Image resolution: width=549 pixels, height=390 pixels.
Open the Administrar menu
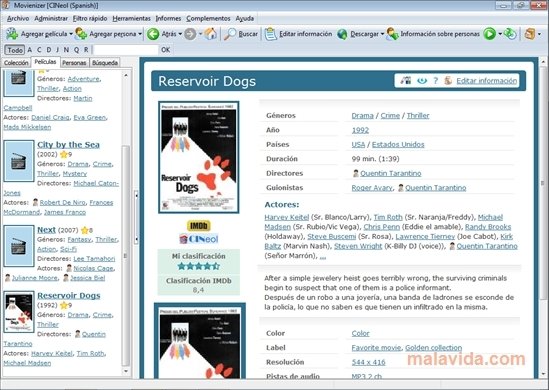[x=51, y=19]
